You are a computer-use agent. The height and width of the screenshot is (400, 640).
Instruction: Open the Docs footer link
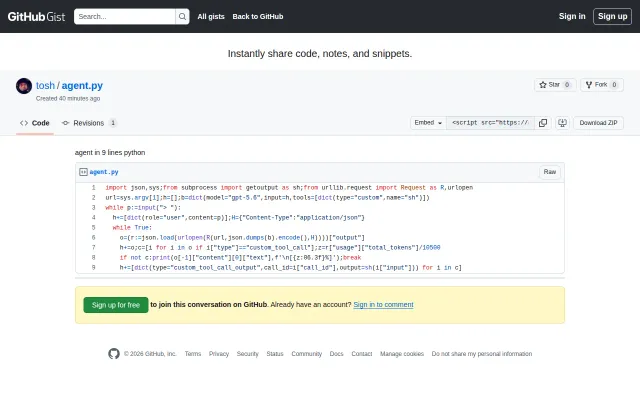[336, 354]
